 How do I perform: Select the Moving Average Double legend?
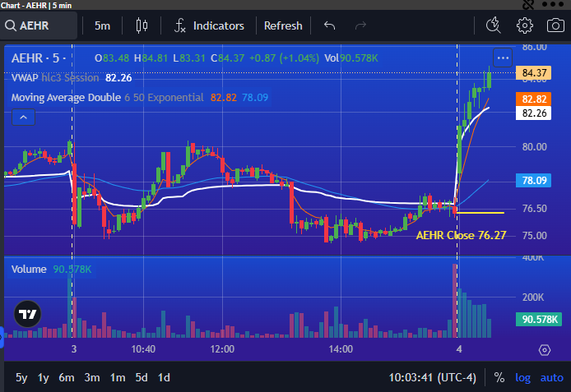pos(140,98)
